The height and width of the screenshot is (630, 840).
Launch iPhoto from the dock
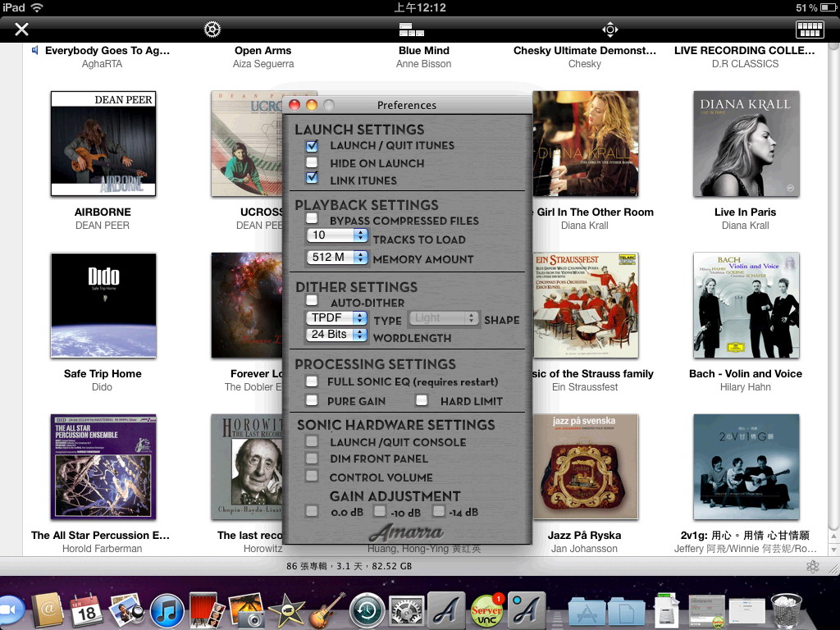click(x=246, y=610)
